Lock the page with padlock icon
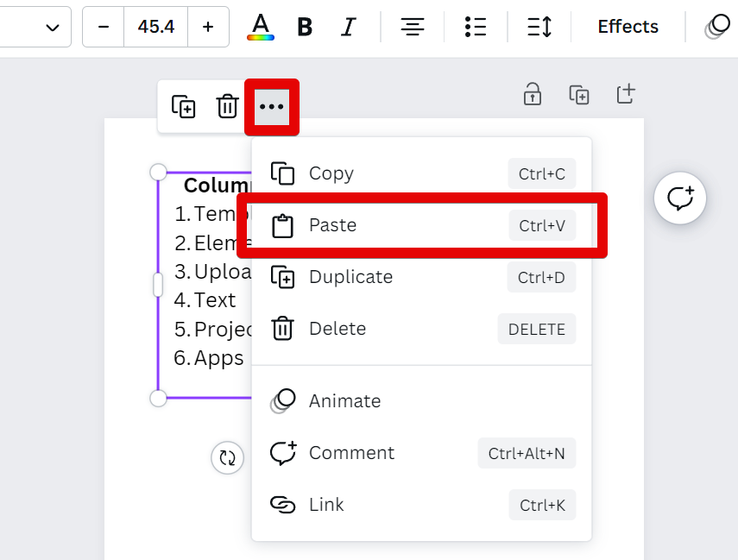 click(x=533, y=94)
